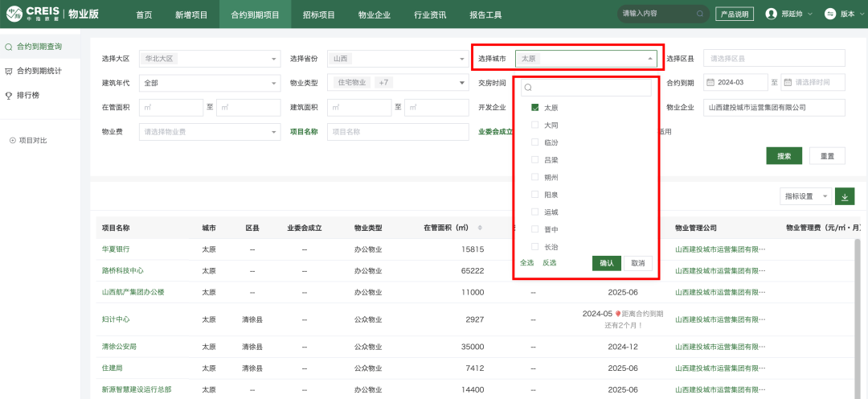Click the search magnifier in top search box
868x399 pixels.
click(700, 14)
